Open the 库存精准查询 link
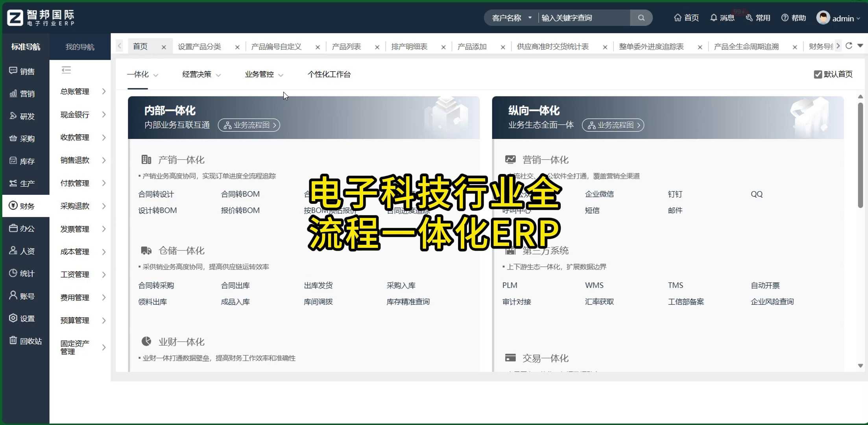 click(x=408, y=302)
